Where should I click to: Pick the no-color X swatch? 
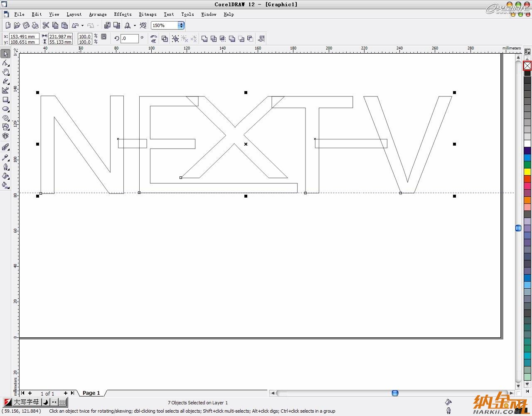click(527, 66)
